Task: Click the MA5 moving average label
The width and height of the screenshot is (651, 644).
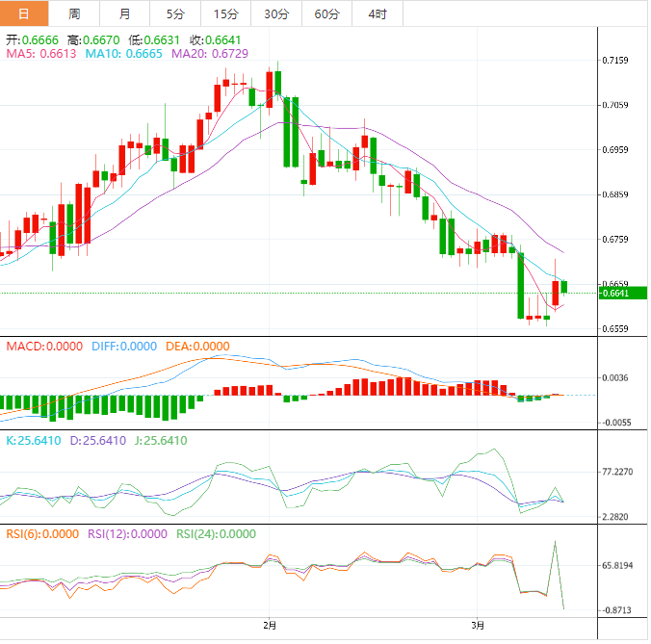Action: [42, 54]
